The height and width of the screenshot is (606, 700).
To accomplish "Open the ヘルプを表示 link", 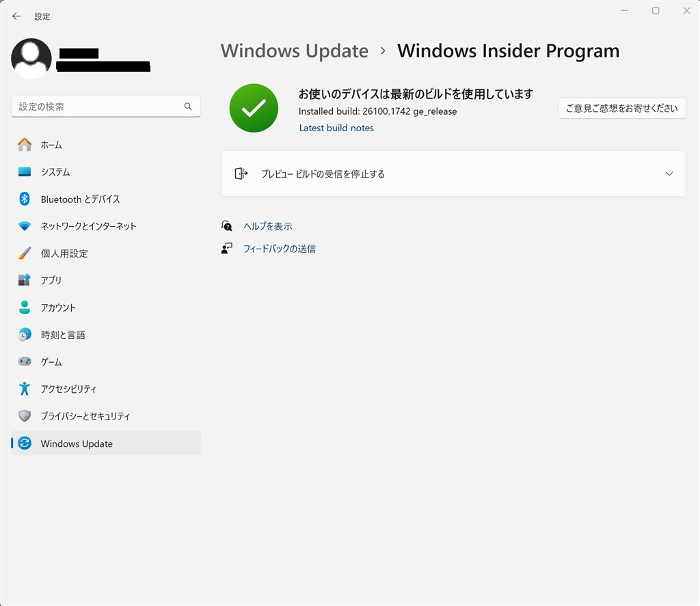I will (268, 226).
